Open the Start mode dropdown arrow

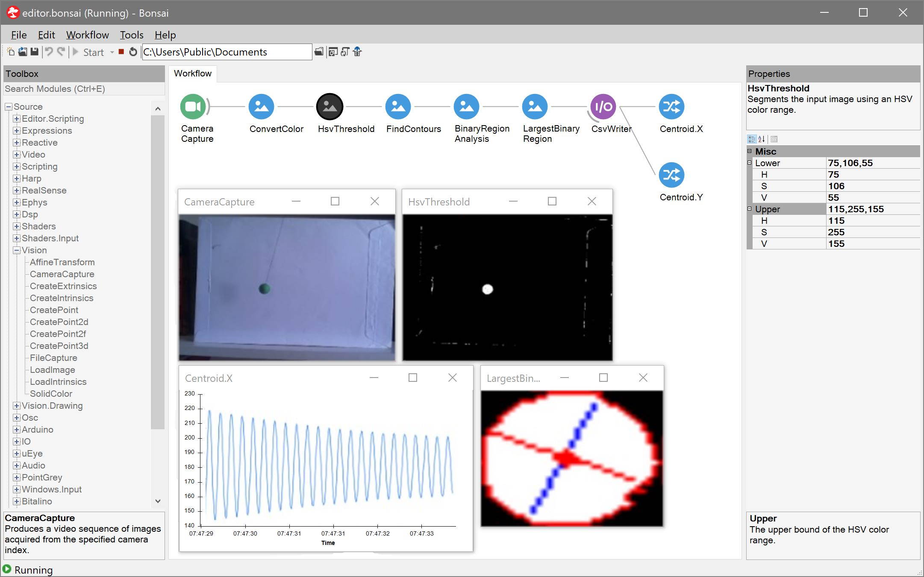[x=112, y=52]
